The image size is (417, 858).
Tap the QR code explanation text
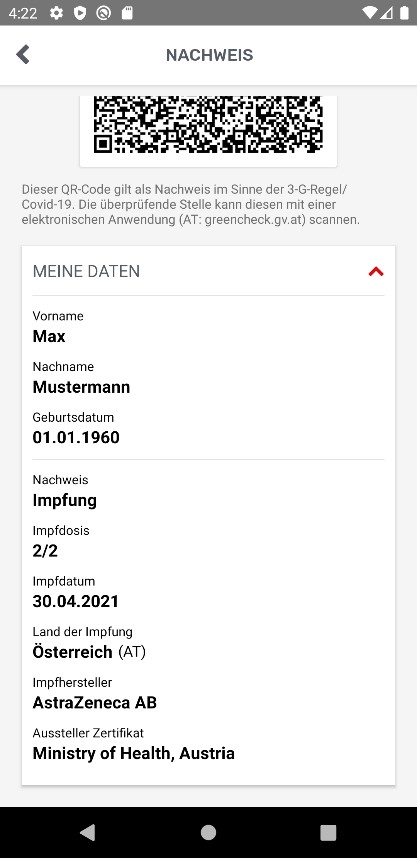coord(191,205)
